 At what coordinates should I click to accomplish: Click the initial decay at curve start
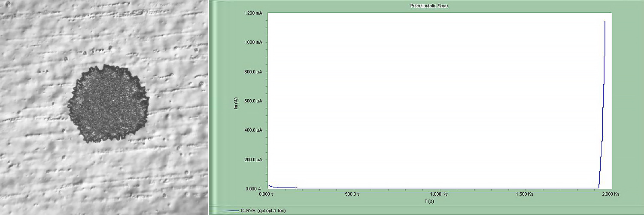[270, 186]
